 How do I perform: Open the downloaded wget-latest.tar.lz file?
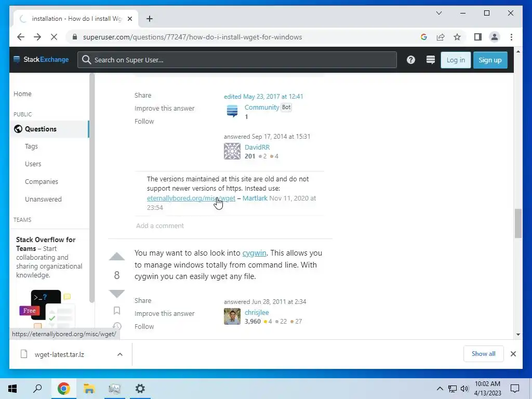pyautogui.click(x=59, y=354)
